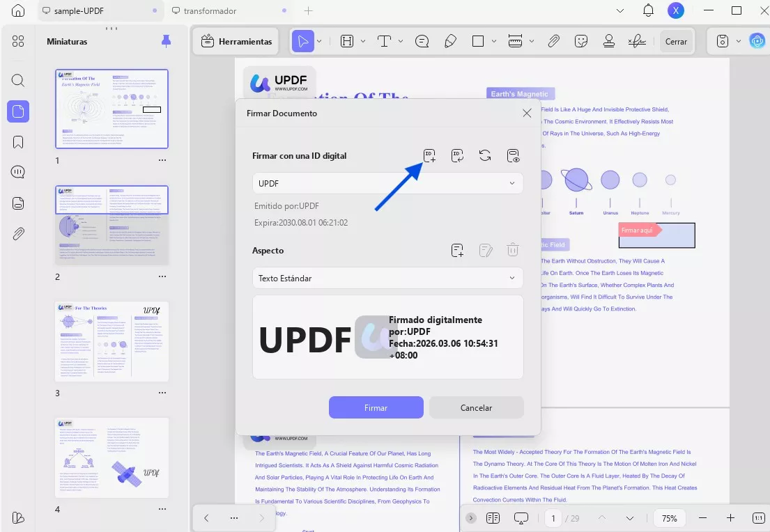The image size is (770, 532).
Task: Open the Herramientas menu
Action: click(x=237, y=41)
